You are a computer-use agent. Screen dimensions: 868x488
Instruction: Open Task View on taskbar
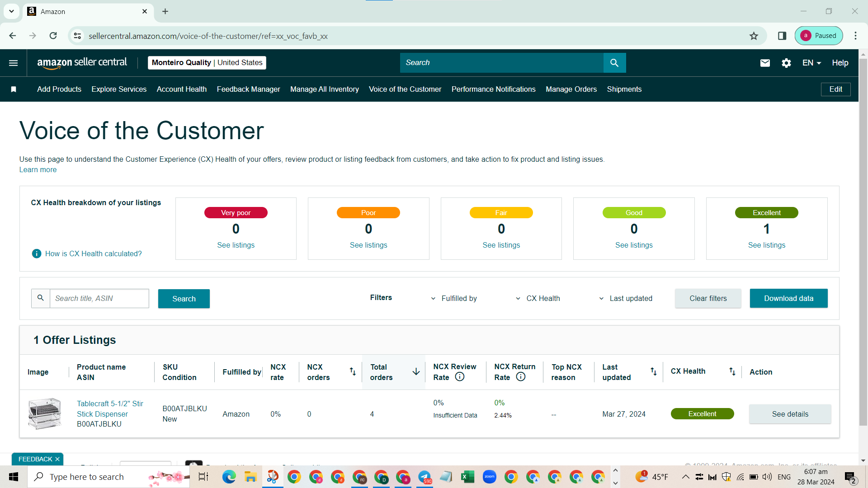[x=203, y=477]
